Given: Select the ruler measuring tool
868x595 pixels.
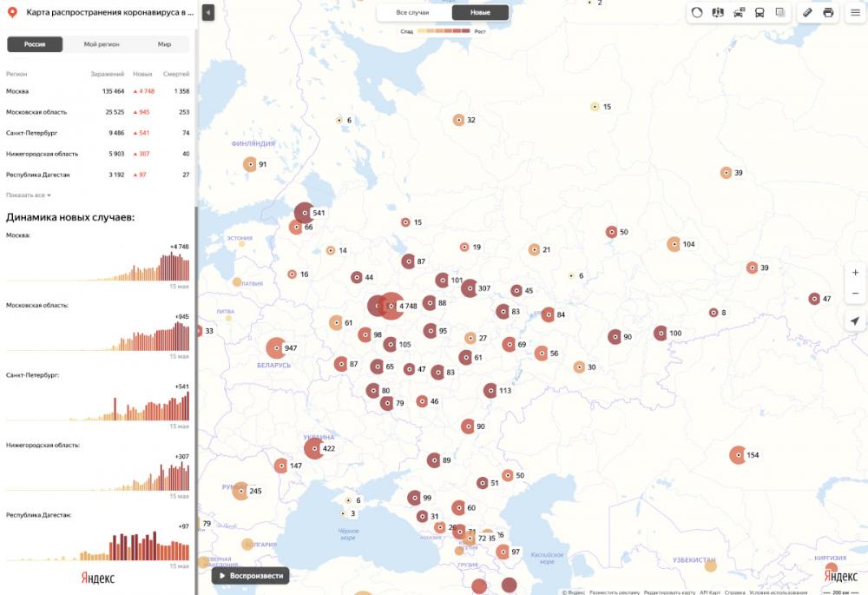Looking at the screenshot, I should point(807,13).
